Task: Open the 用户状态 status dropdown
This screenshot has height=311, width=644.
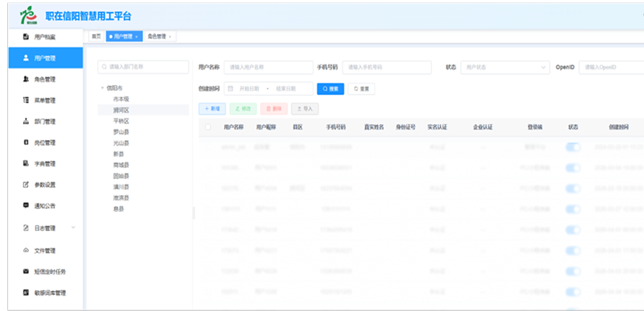Action: 504,67
